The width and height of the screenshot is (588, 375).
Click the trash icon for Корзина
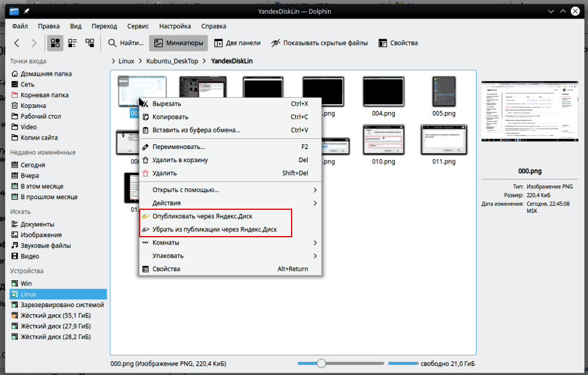(x=16, y=106)
